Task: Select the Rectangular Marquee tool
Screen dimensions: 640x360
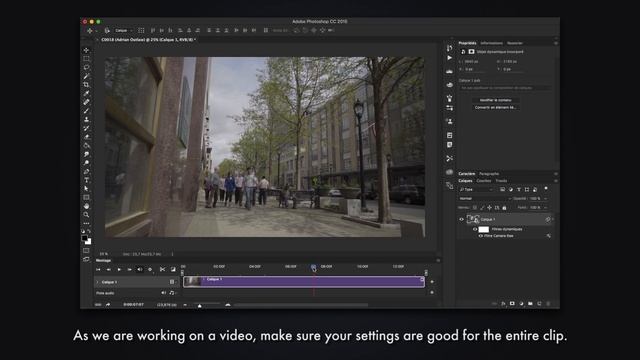Action: point(86,59)
